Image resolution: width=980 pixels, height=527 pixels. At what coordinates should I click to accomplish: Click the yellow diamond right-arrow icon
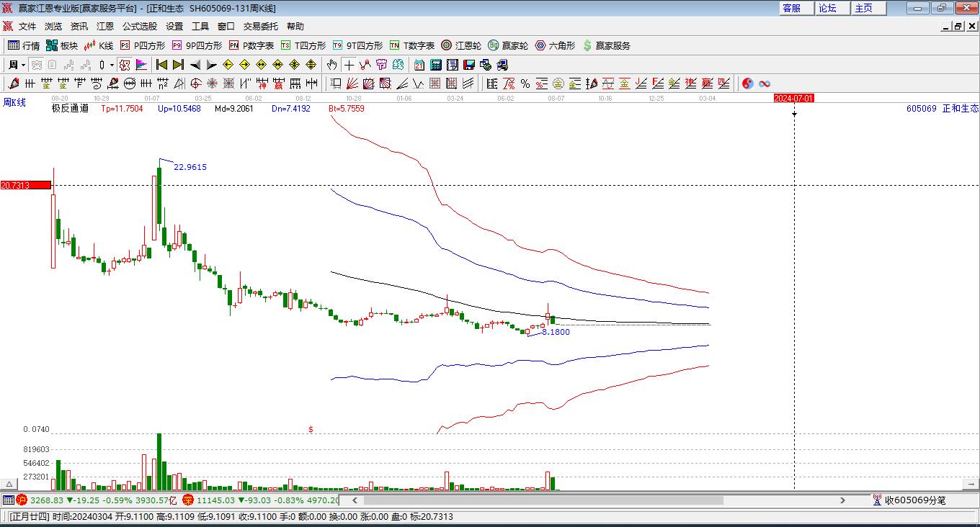(244, 65)
